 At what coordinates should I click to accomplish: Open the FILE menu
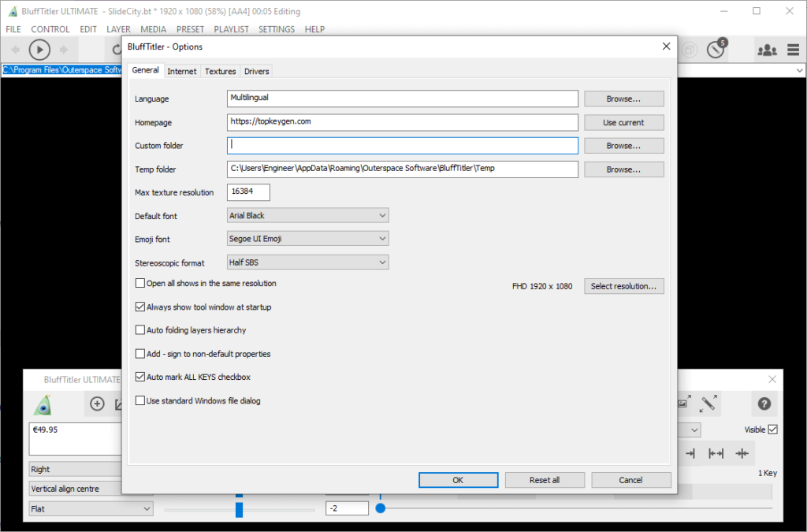point(13,29)
